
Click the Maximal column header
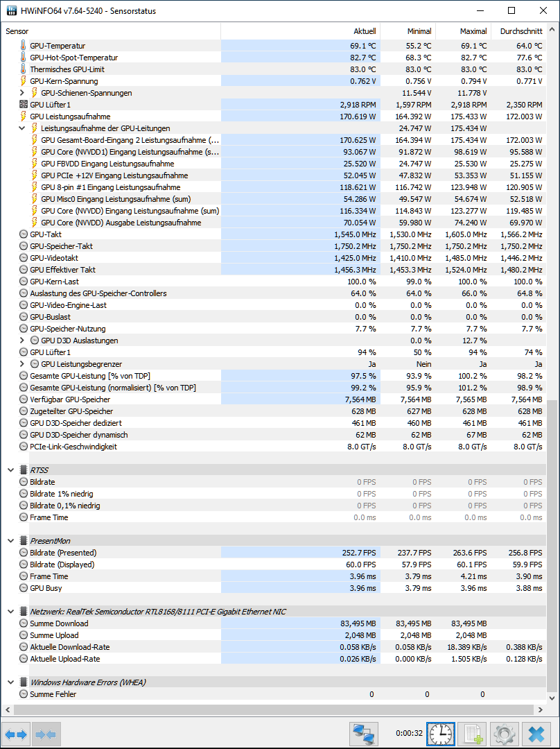pyautogui.click(x=463, y=31)
